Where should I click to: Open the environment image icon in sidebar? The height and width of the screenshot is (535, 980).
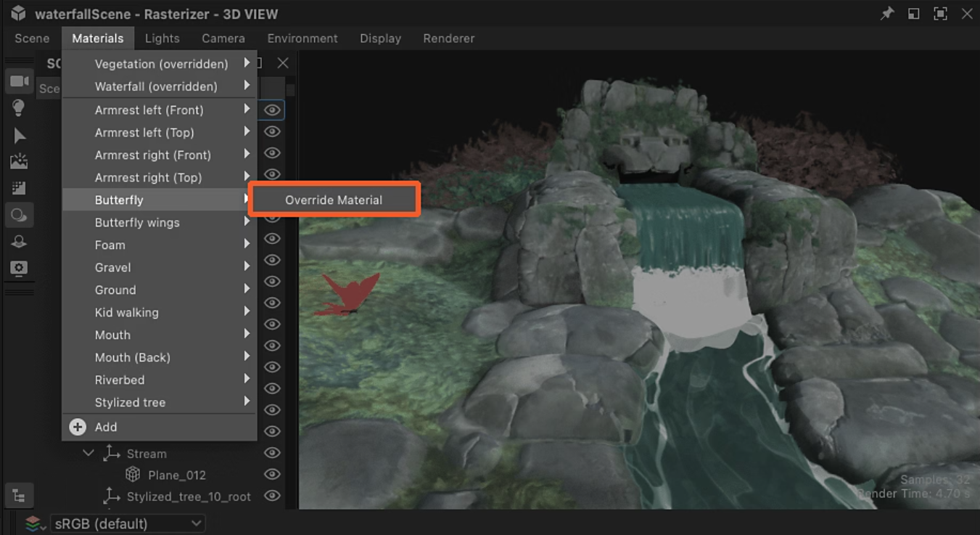[x=19, y=162]
